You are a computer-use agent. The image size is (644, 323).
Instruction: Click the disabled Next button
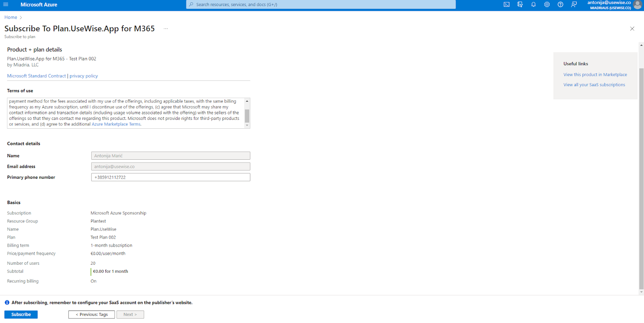[x=130, y=315]
